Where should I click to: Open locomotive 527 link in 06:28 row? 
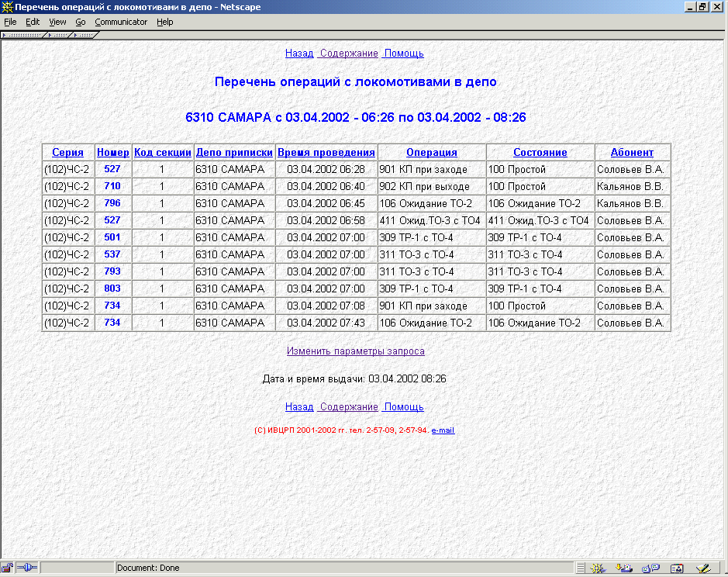pos(112,169)
